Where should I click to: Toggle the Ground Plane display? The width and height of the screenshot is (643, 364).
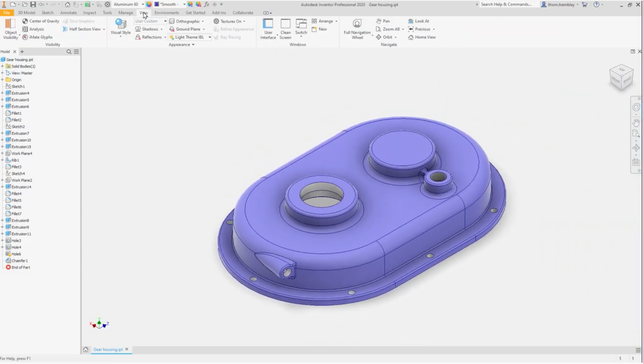185,29
